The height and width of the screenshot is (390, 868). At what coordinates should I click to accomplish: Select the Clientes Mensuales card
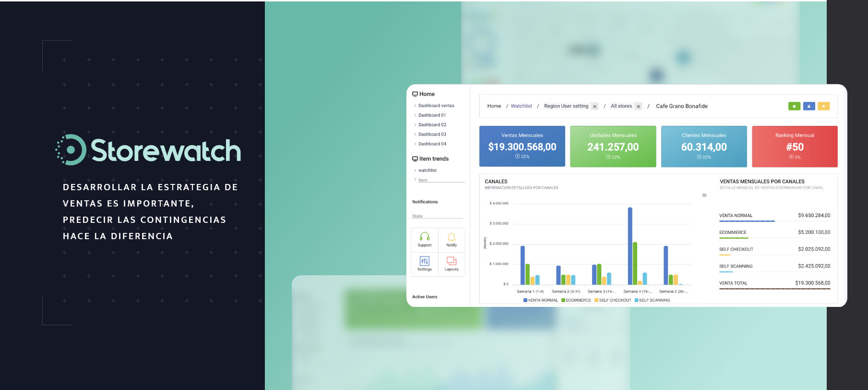pyautogui.click(x=704, y=146)
